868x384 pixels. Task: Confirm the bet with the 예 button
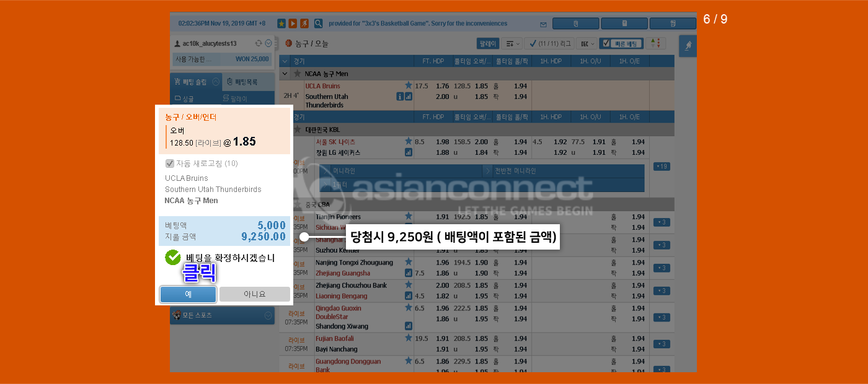pos(188,294)
